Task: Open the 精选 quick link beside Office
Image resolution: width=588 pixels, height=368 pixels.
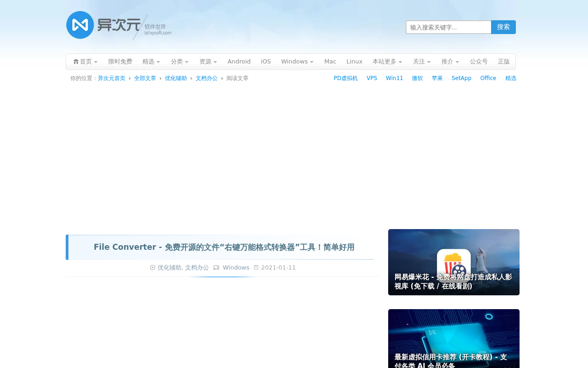Action: click(511, 78)
